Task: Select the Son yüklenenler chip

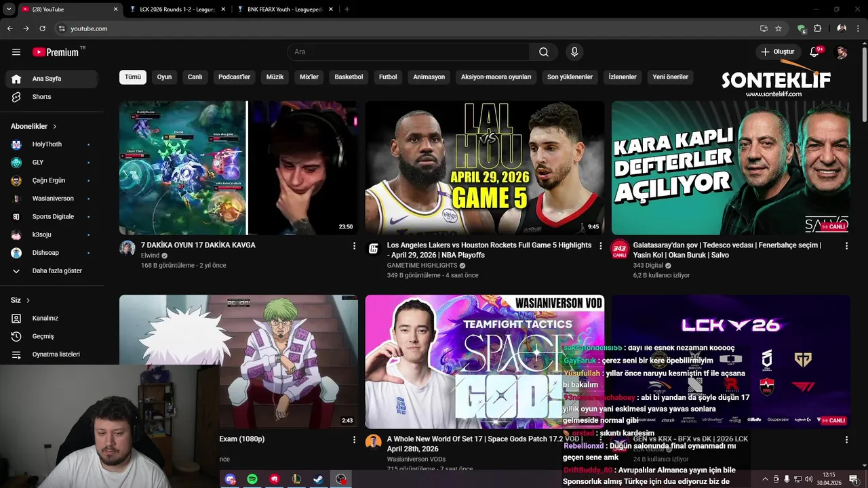Action: pyautogui.click(x=570, y=77)
